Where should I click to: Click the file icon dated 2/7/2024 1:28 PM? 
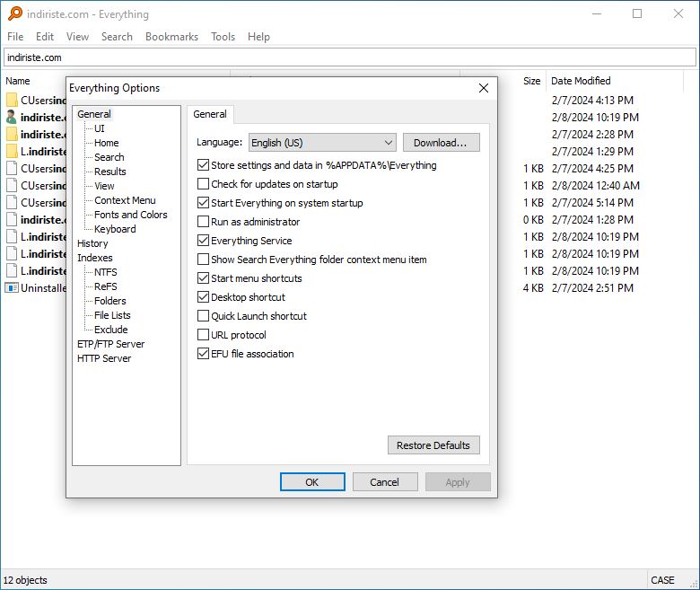point(12,219)
